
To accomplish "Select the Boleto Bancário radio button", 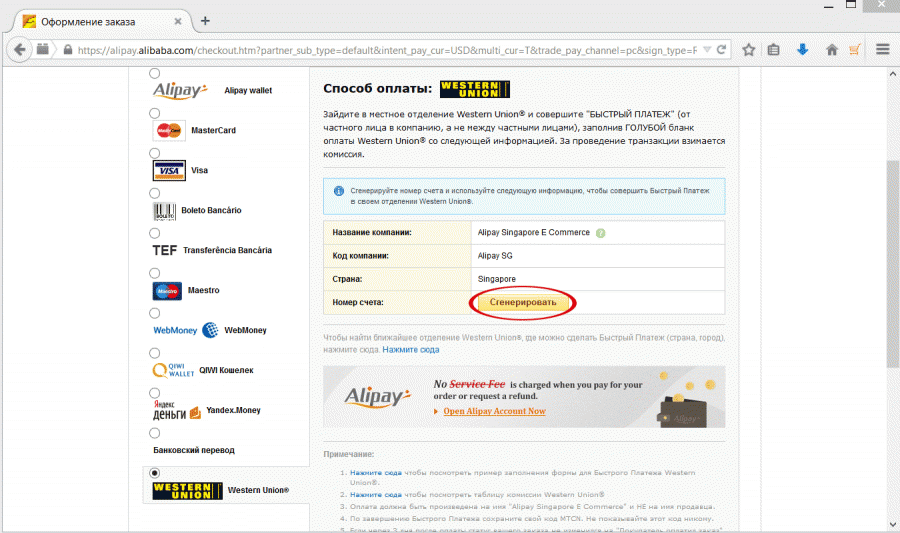I will tap(154, 193).
